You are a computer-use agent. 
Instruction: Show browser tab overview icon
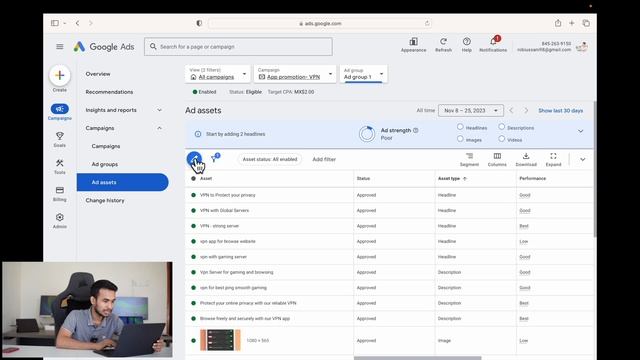(586, 23)
